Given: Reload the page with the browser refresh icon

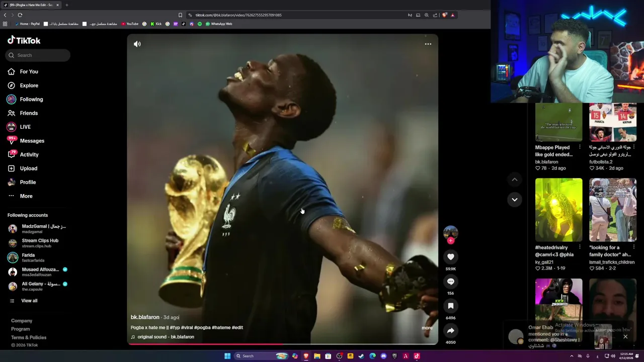Looking at the screenshot, I should (x=20, y=15).
